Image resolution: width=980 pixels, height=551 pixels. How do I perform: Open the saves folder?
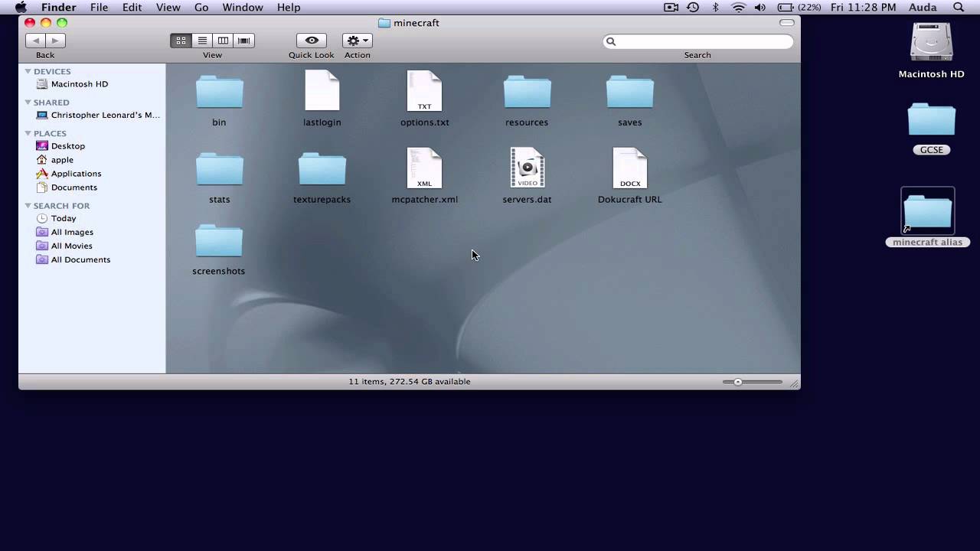pyautogui.click(x=629, y=90)
